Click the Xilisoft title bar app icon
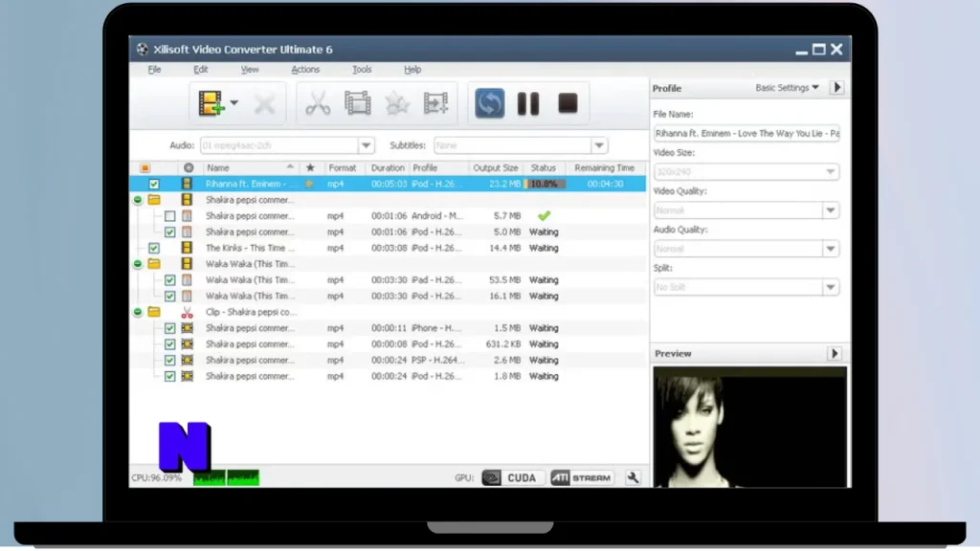The image size is (980, 551). click(143, 50)
